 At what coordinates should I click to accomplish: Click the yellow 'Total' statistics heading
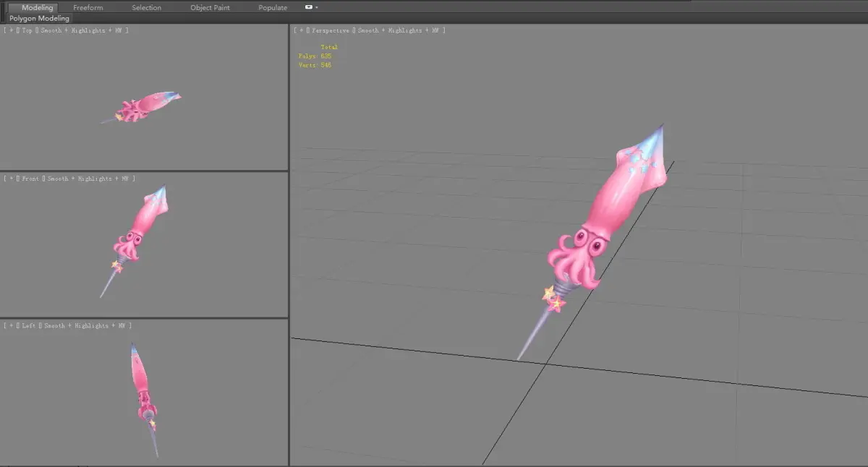[329, 47]
